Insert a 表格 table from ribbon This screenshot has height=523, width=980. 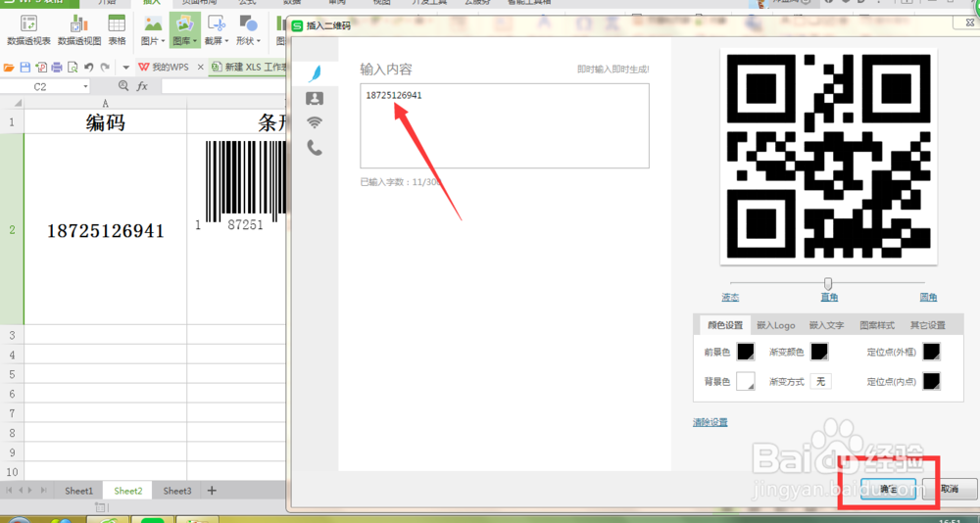pos(117,30)
